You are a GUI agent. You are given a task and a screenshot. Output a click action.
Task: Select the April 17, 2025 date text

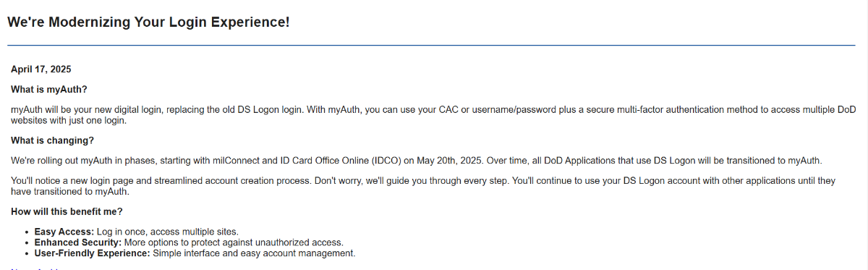[41, 69]
